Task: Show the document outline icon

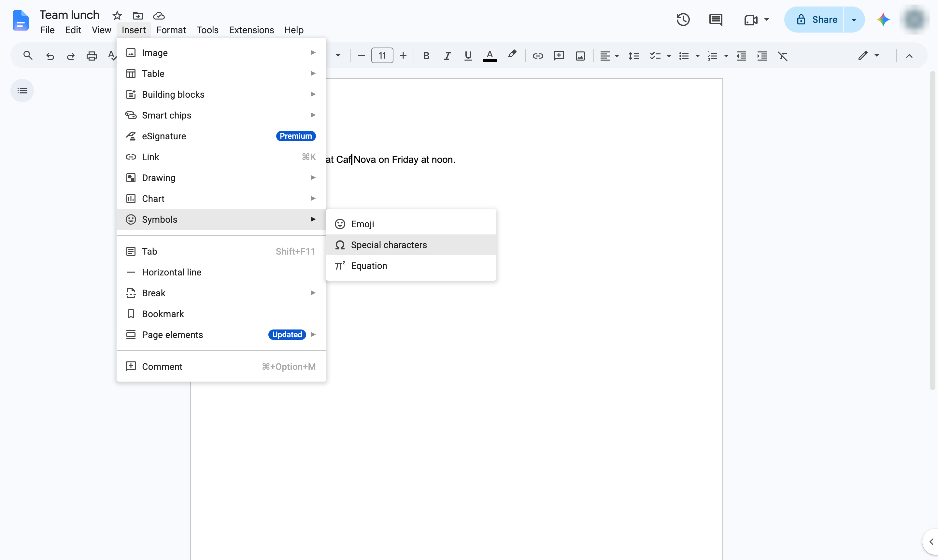Action: tap(22, 91)
